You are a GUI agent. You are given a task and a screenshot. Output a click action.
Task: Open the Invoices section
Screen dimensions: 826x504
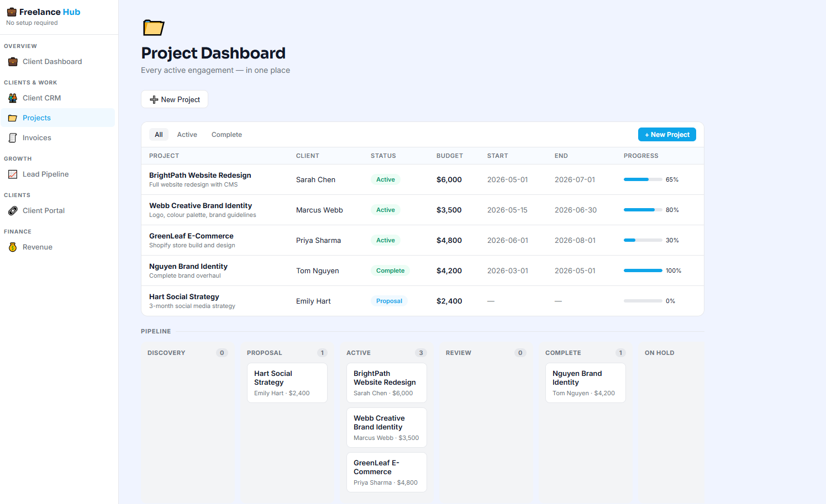[x=58, y=138]
